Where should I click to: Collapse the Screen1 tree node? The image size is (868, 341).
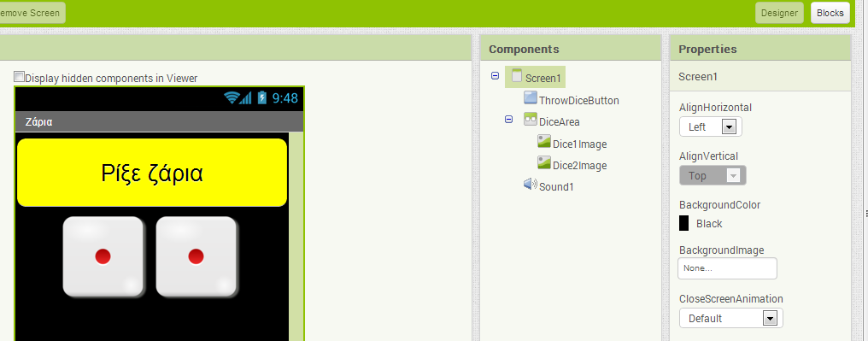click(x=495, y=76)
